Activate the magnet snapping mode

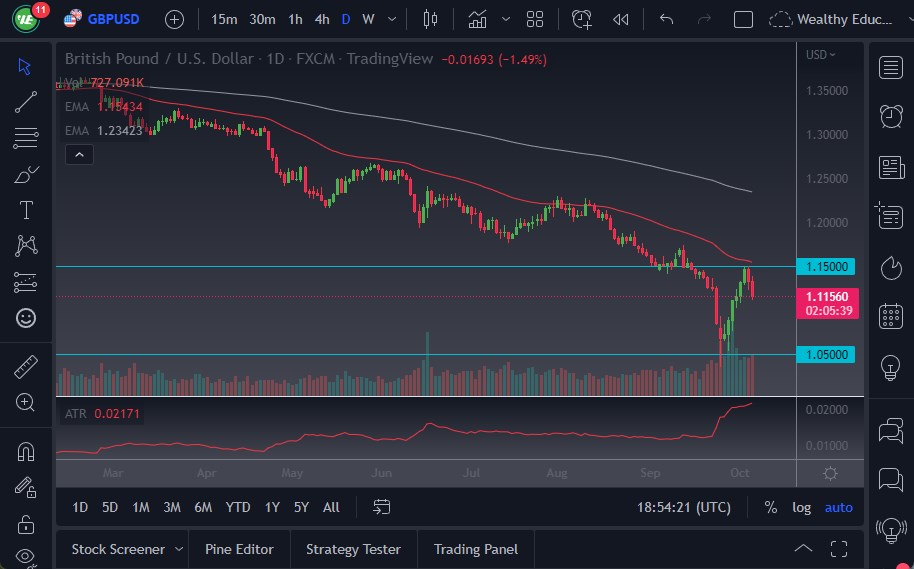(26, 451)
